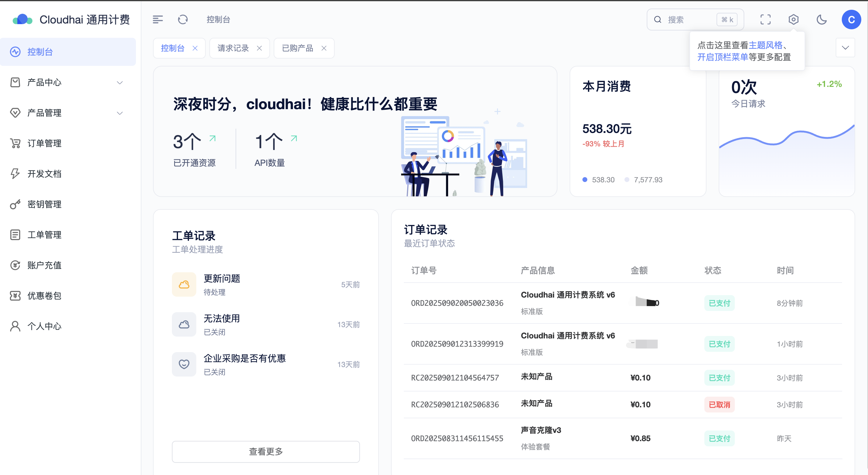This screenshot has height=475, width=868.
Task: Open 个人中心 in the sidebar
Action: pyautogui.click(x=68, y=326)
